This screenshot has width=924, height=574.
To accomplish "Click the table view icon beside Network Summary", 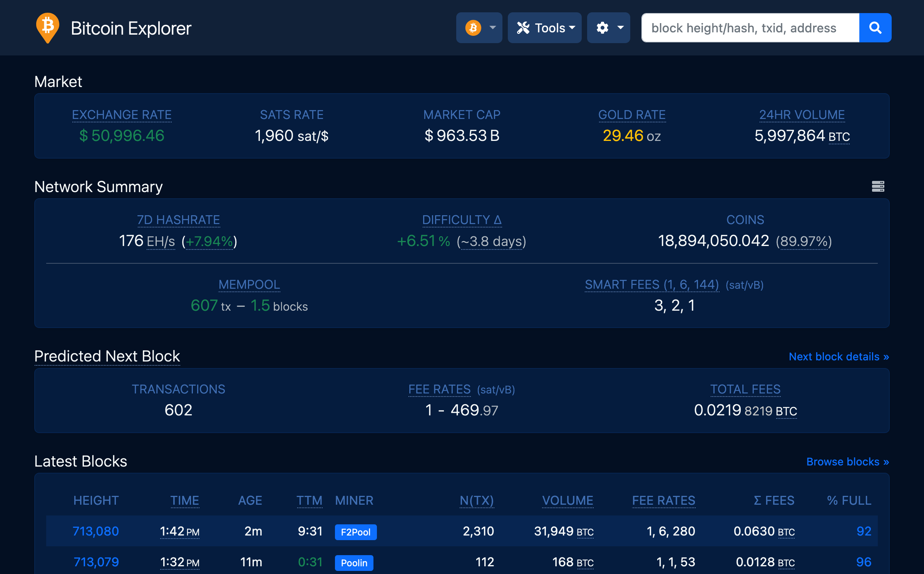I will (x=878, y=186).
